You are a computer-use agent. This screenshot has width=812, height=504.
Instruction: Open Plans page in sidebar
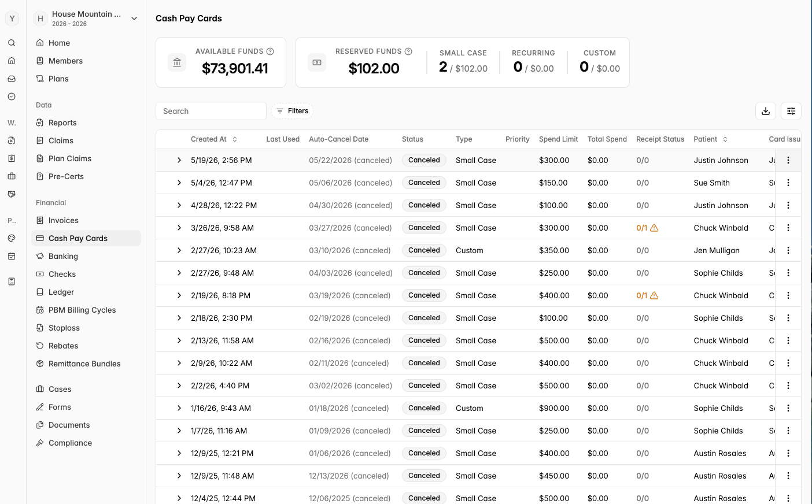pos(86,79)
